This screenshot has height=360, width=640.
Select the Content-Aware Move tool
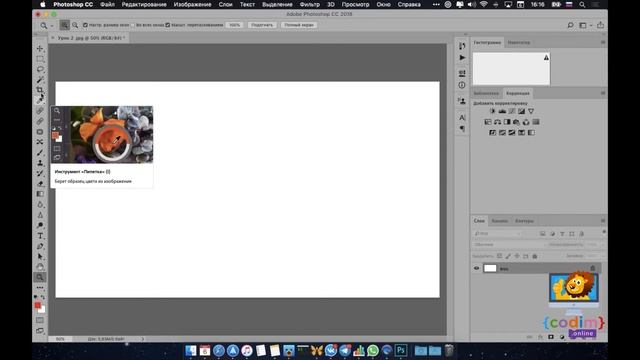tap(40, 142)
